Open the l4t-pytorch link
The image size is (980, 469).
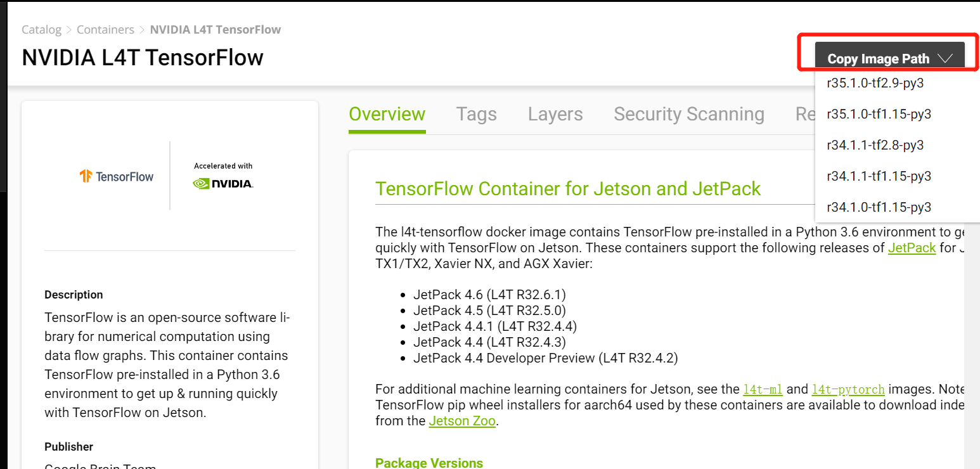point(848,389)
